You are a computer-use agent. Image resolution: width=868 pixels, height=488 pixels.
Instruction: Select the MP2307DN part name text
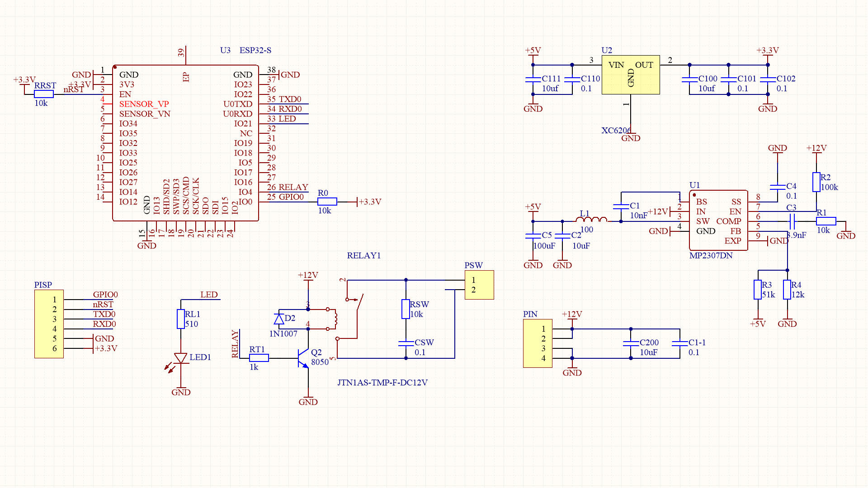(x=711, y=255)
